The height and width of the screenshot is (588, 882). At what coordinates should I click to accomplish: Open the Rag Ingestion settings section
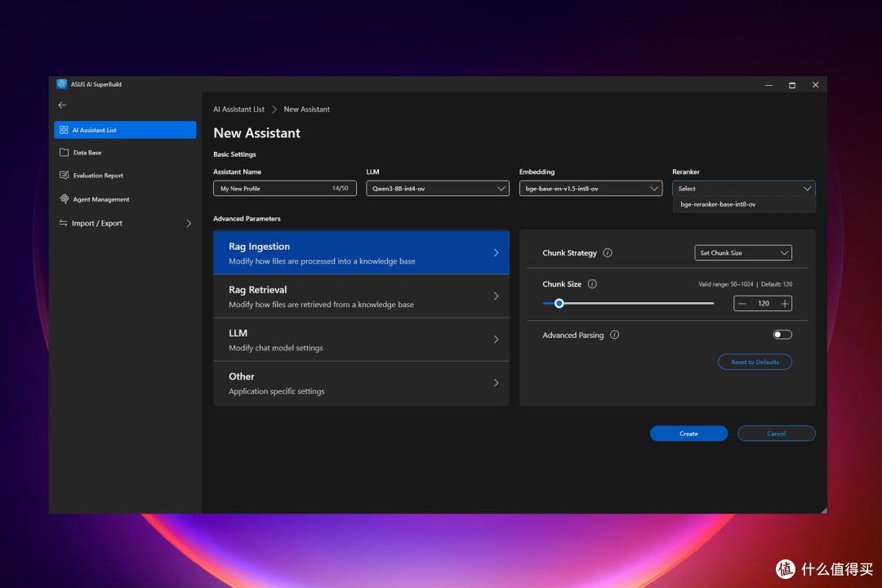click(x=361, y=252)
